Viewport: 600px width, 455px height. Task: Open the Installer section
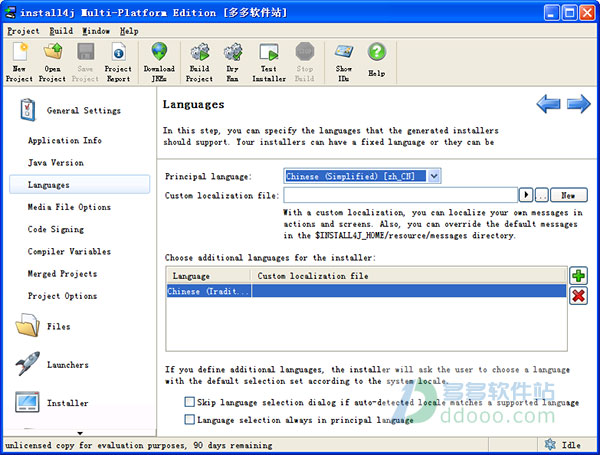click(x=52, y=403)
